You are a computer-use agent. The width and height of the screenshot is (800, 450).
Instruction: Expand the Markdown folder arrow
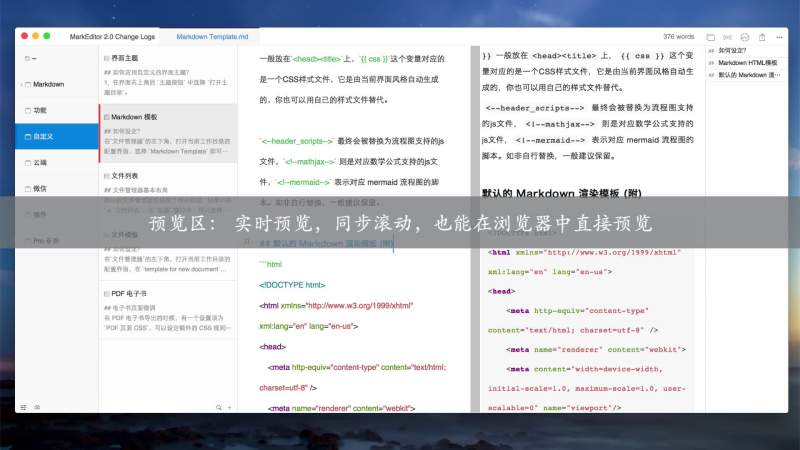[x=21, y=84]
